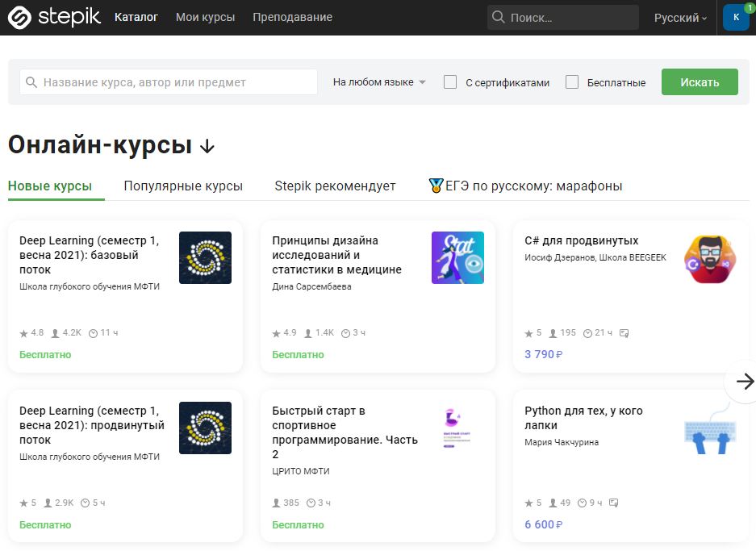
Task: Click the green Искать button
Action: click(700, 82)
